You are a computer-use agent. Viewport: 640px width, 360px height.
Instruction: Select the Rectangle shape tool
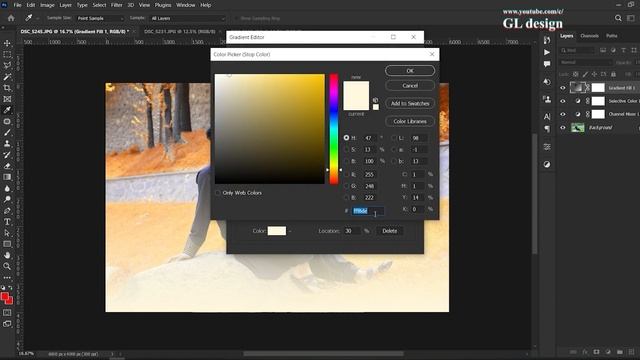[7, 244]
